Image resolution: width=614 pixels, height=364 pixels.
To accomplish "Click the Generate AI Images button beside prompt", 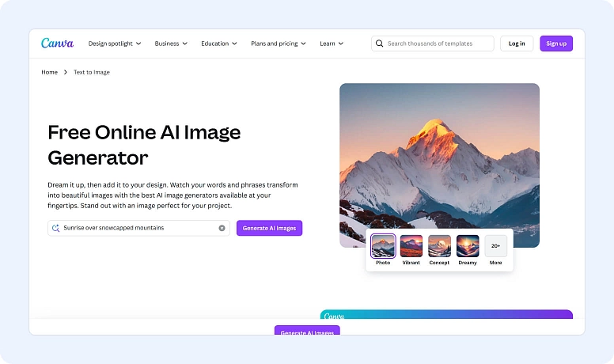I will tap(269, 228).
